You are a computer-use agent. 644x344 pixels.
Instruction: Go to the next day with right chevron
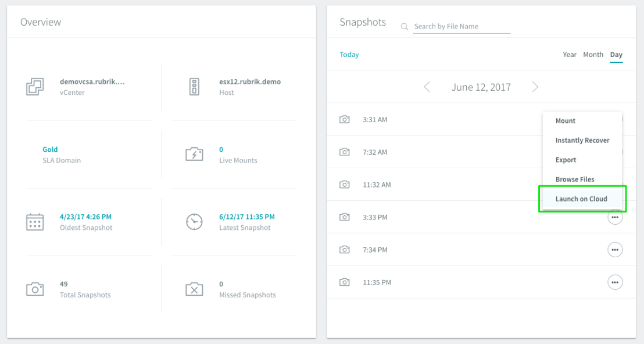point(535,87)
